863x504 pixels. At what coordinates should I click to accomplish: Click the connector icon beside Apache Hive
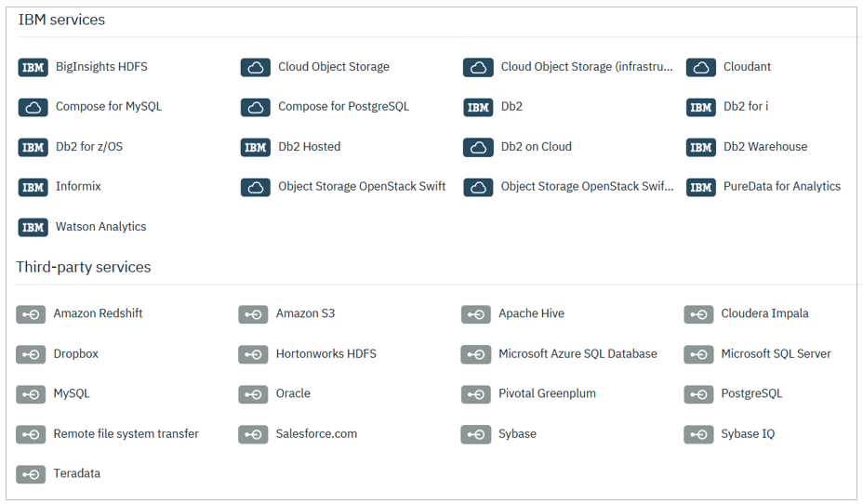click(476, 314)
